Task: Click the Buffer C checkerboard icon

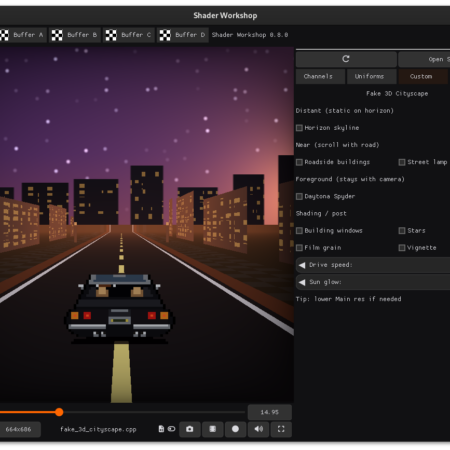Action: 111,35
